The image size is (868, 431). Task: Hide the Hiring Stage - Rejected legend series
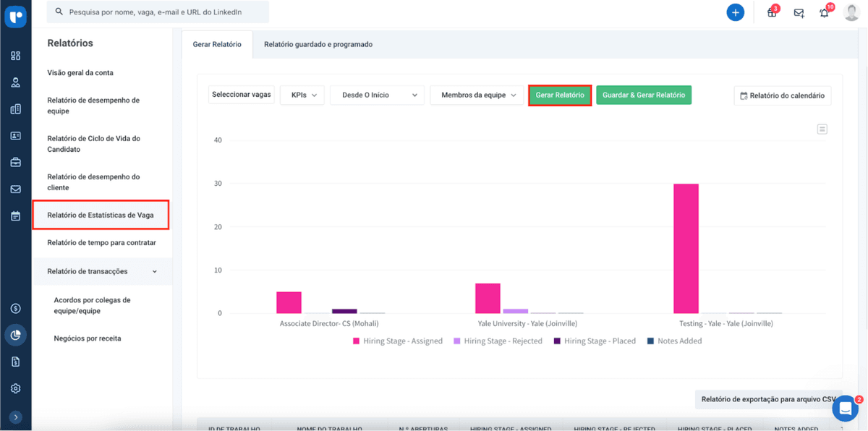[498, 341]
